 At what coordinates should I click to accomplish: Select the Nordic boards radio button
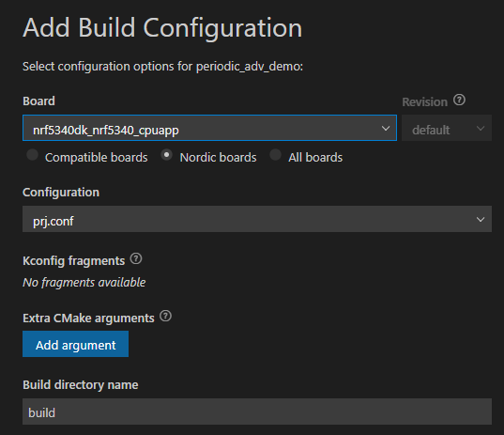(x=166, y=155)
